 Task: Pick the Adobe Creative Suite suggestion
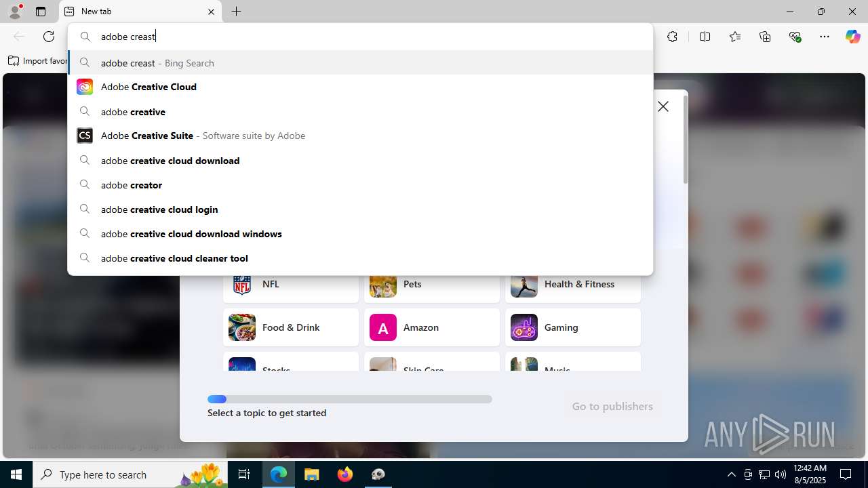point(360,136)
